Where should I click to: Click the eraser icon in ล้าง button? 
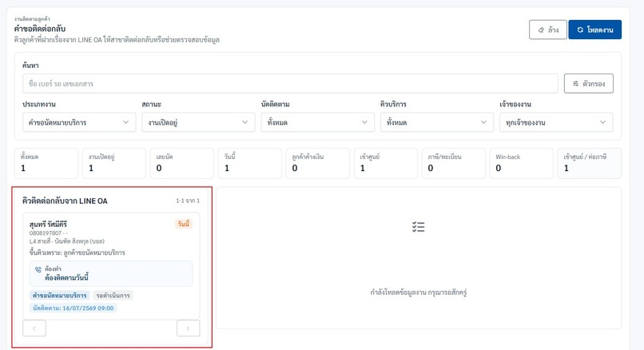pyautogui.click(x=541, y=30)
